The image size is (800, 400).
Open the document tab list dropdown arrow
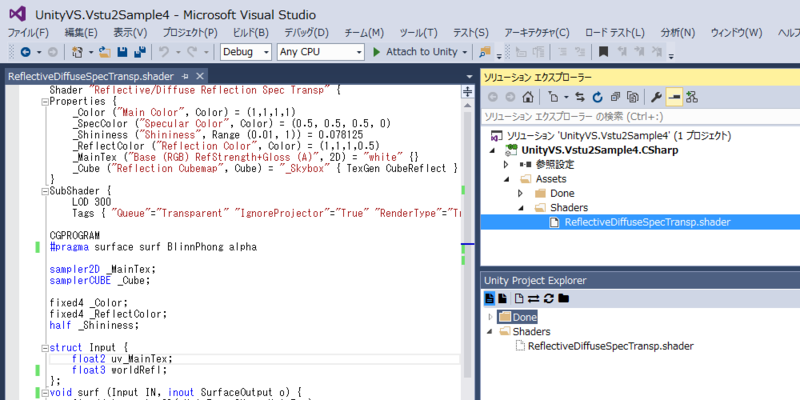[469, 77]
